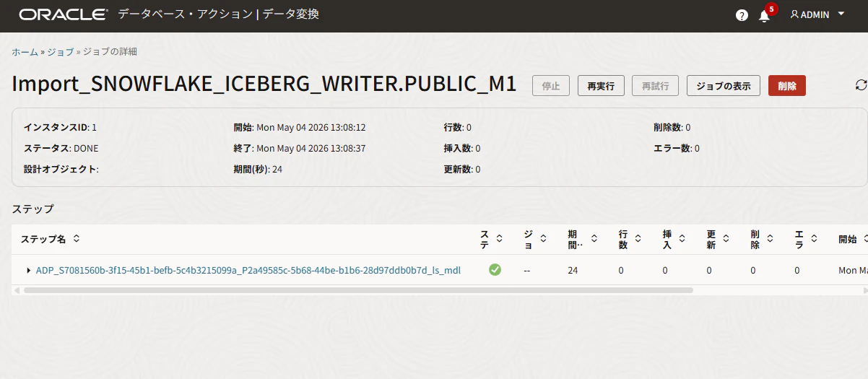Click the horizontal scrollbar thumb of steps table
This screenshot has width=868, height=379.
point(358,290)
